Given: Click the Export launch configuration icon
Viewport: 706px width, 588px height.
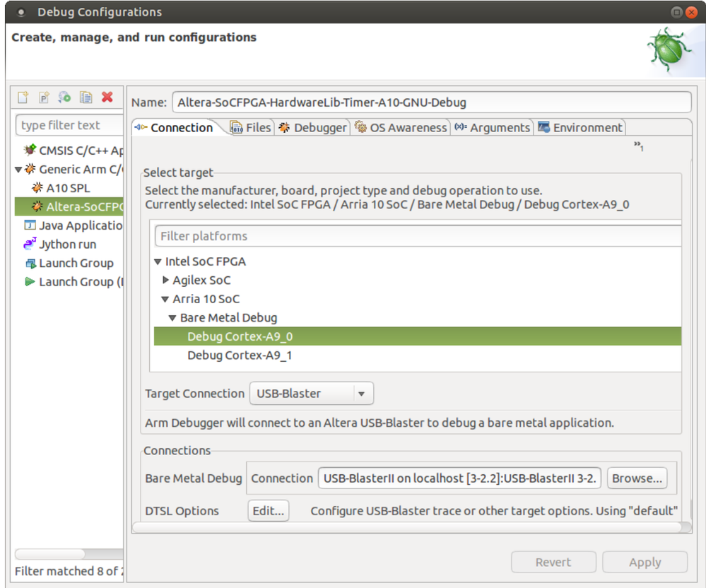Looking at the screenshot, I should point(64,98).
